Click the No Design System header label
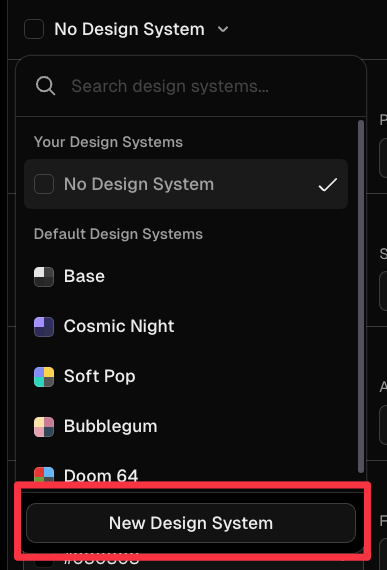The width and height of the screenshot is (387, 570). coord(129,29)
